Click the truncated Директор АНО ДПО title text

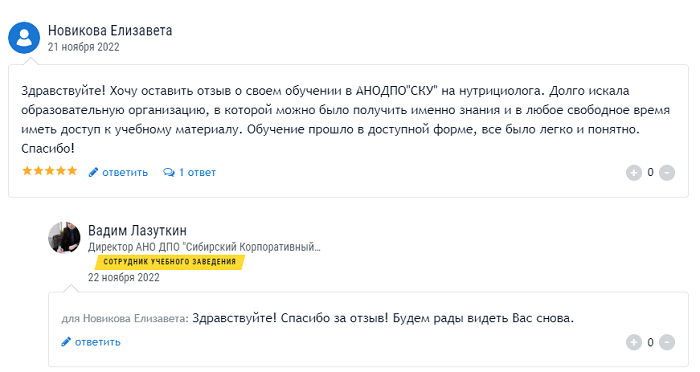coord(204,247)
